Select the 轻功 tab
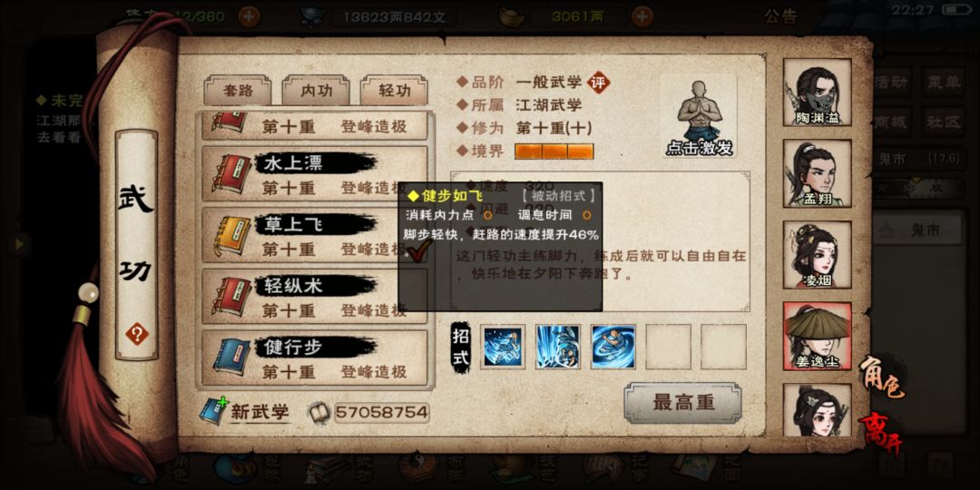This screenshot has height=490, width=980. click(395, 91)
